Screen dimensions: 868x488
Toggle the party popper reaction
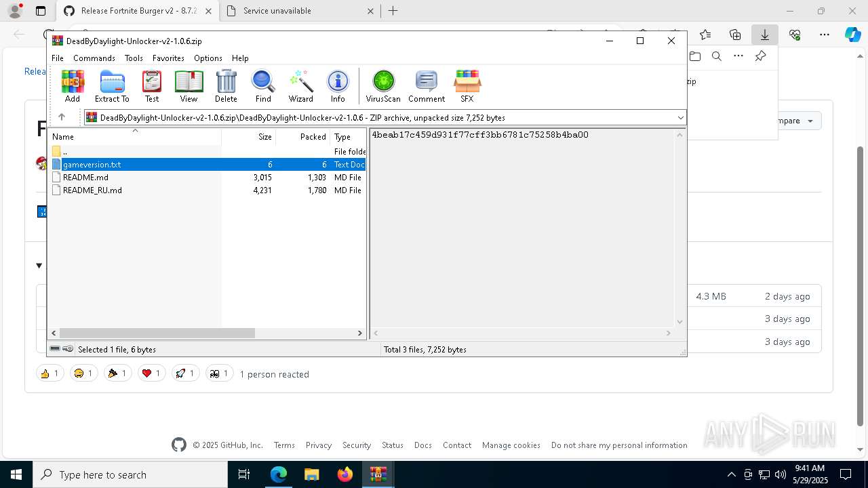pos(117,373)
